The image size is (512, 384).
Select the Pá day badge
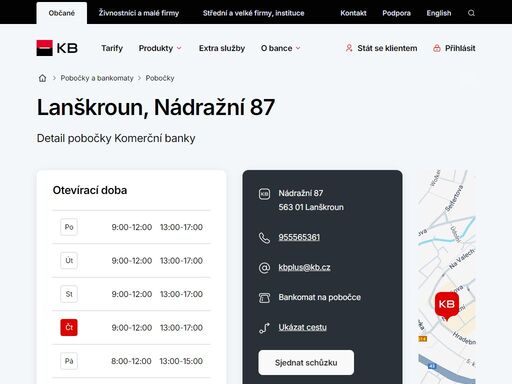69,361
